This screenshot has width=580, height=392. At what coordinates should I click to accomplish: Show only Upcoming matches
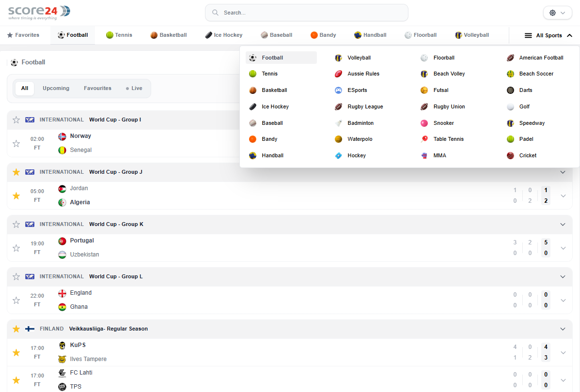(56, 88)
